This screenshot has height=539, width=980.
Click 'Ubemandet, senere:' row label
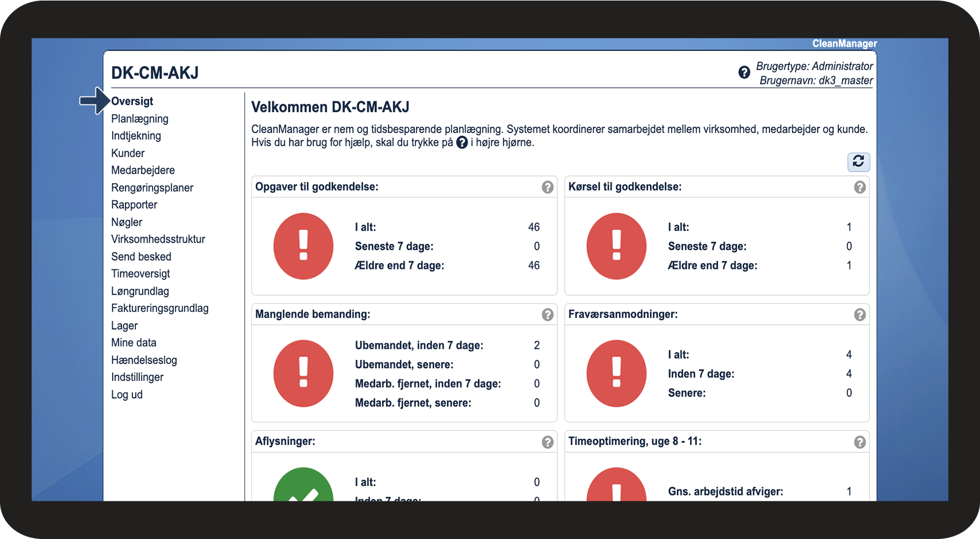(x=404, y=364)
